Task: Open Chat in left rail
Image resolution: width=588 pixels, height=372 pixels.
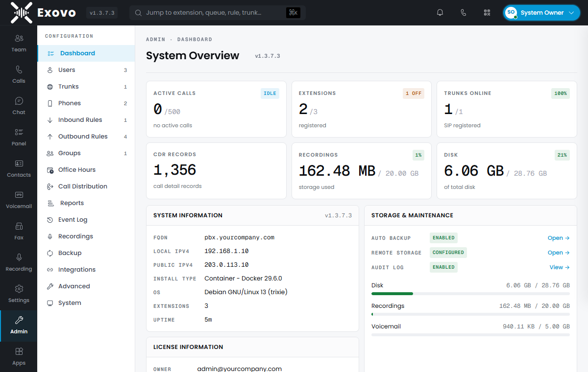Action: coord(19,106)
